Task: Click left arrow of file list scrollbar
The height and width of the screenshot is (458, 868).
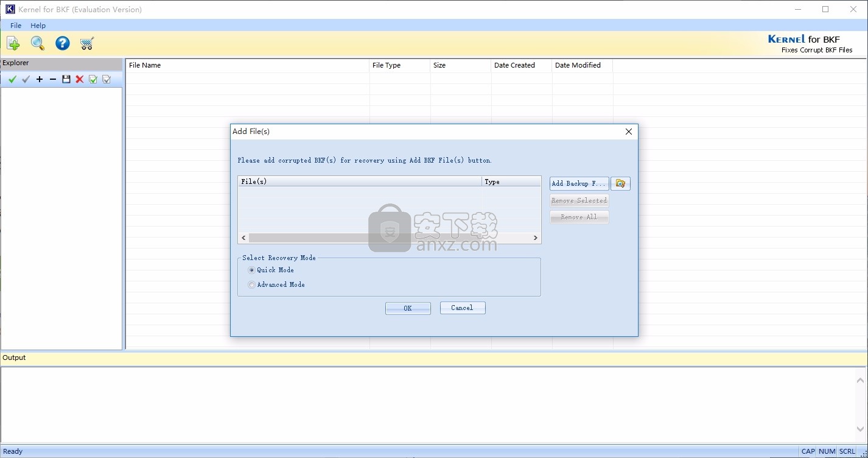Action: (243, 238)
